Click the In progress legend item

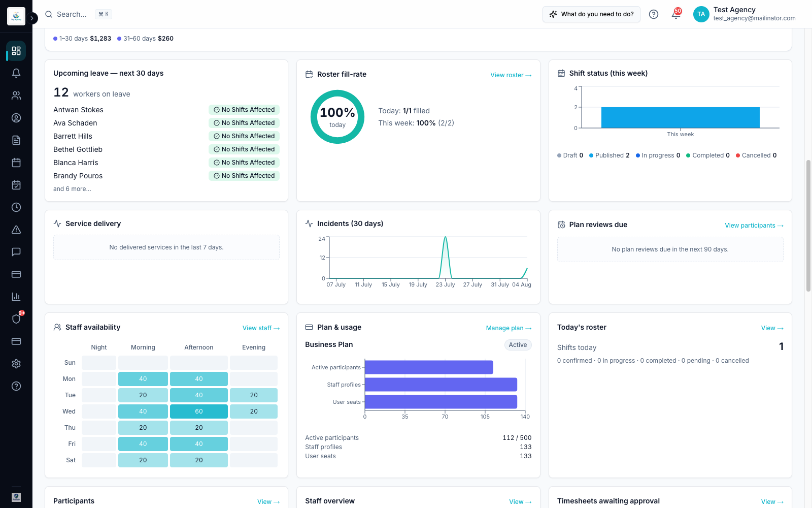tap(658, 155)
